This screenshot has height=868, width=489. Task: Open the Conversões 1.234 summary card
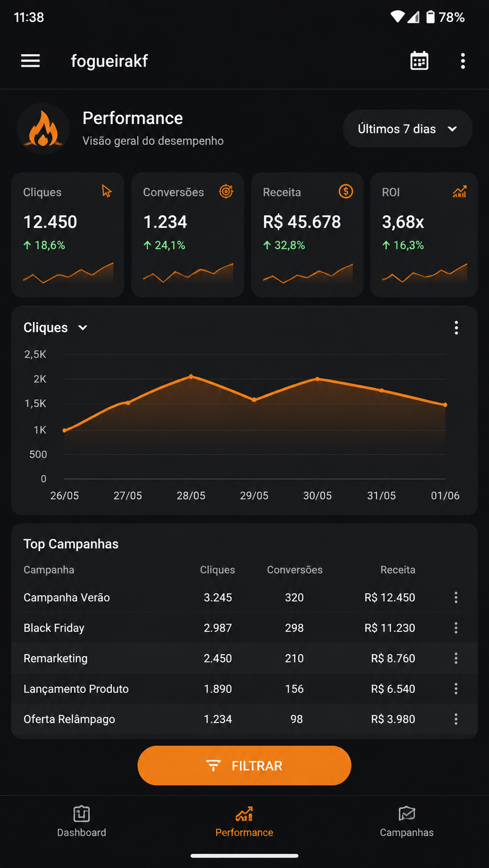[188, 235]
